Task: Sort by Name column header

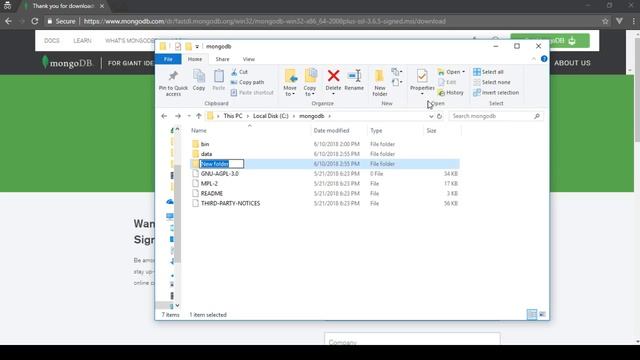Action: click(199, 131)
